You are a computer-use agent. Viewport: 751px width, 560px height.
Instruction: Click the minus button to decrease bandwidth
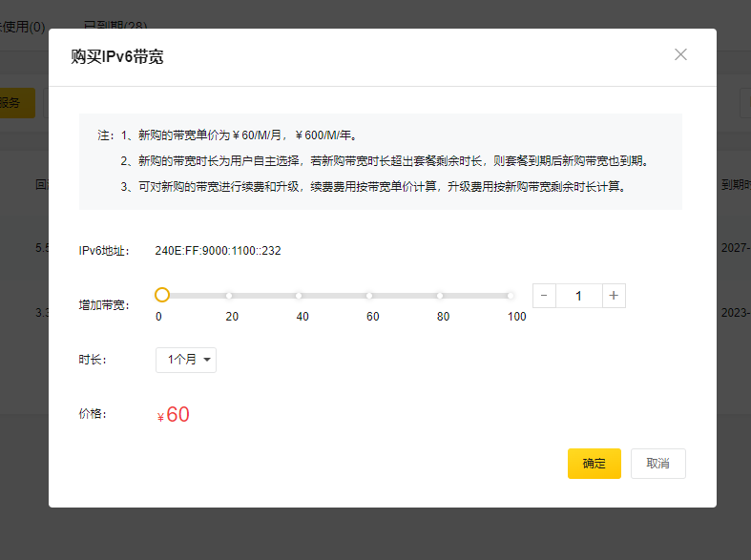coord(544,296)
